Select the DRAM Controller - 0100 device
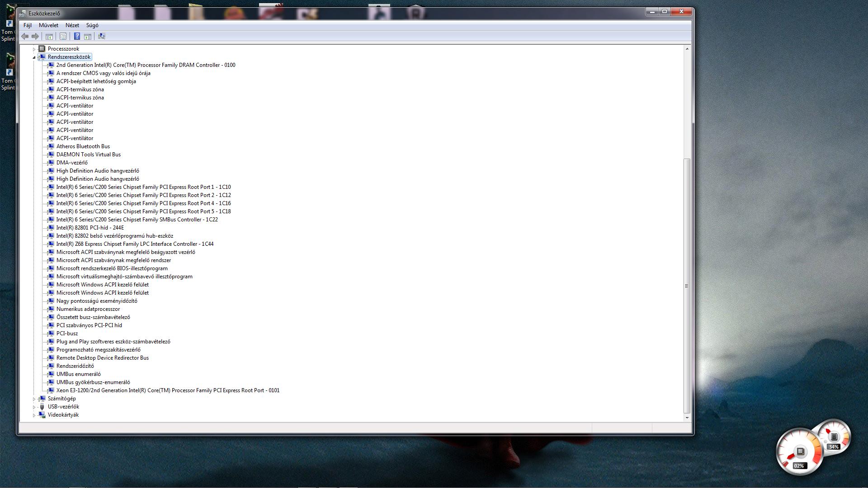 click(146, 65)
